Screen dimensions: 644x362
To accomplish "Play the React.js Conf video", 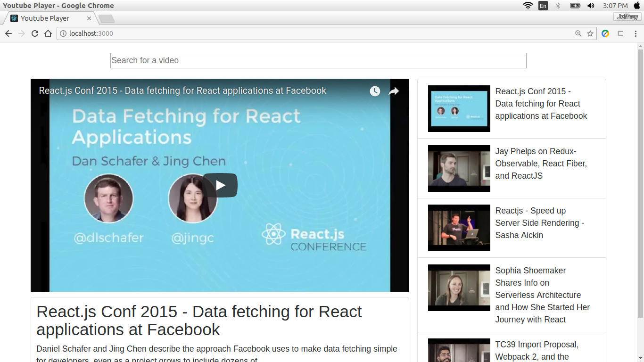I will point(220,185).
